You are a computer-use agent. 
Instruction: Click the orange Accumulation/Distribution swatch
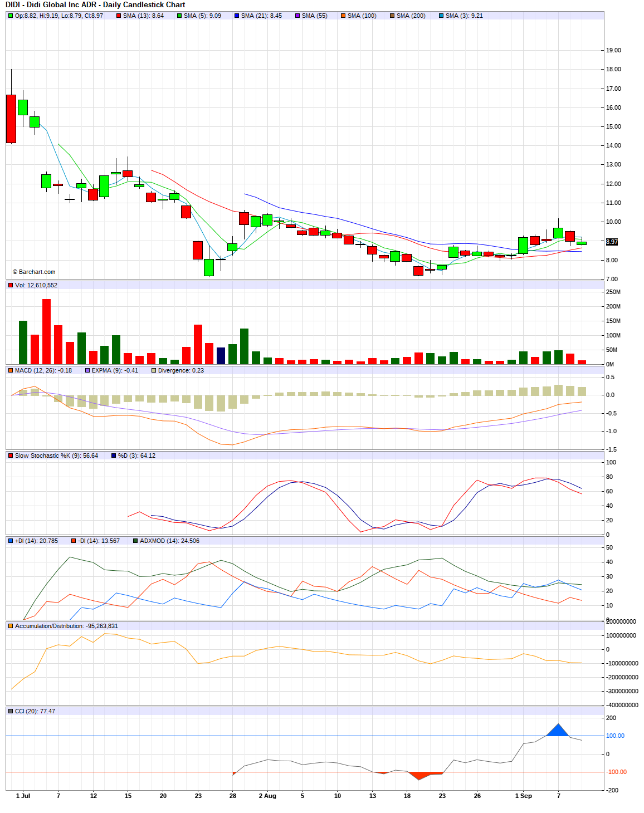11,626
